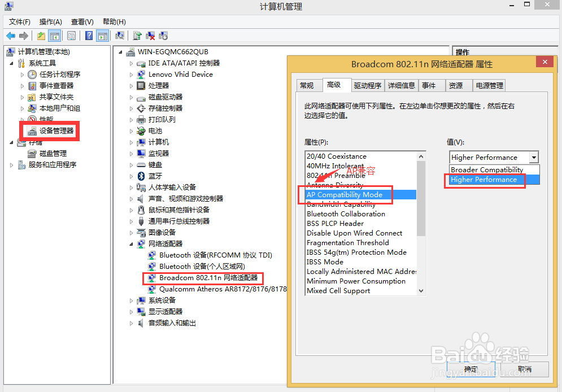
Task: Expand the 本地用户和组 node
Action: coord(22,108)
